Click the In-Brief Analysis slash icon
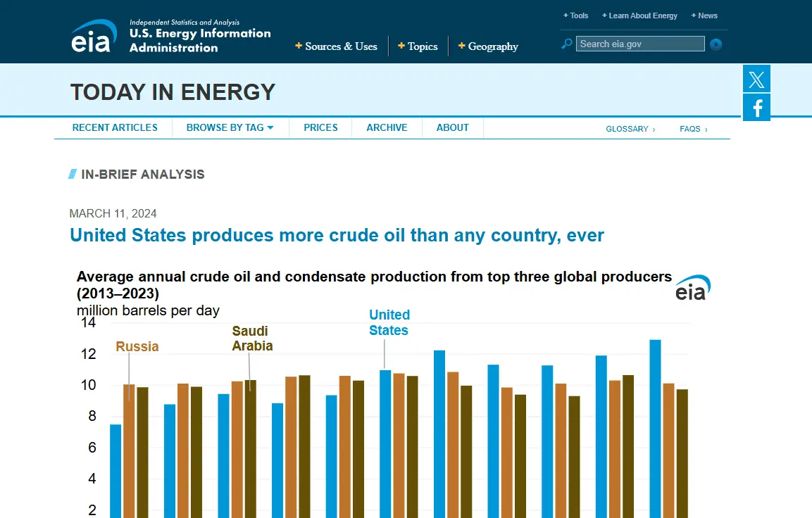 (x=73, y=175)
